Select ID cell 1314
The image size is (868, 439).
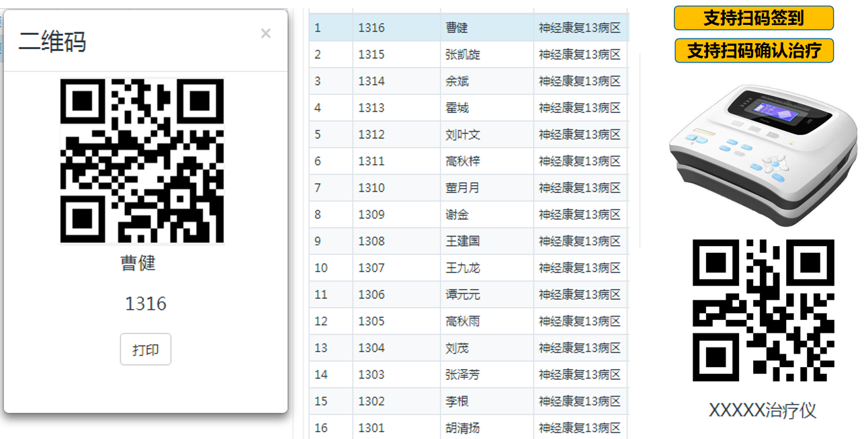372,81
